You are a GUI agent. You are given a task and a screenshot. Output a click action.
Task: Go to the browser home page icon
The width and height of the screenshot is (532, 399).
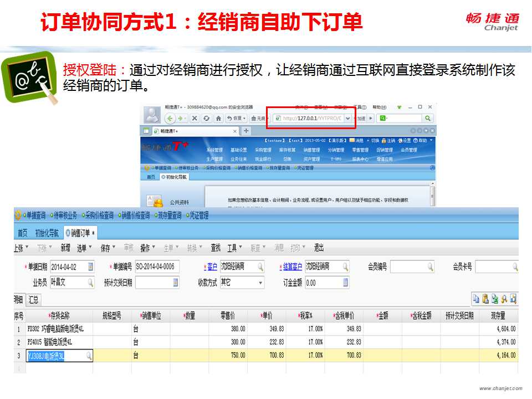pos(219,119)
